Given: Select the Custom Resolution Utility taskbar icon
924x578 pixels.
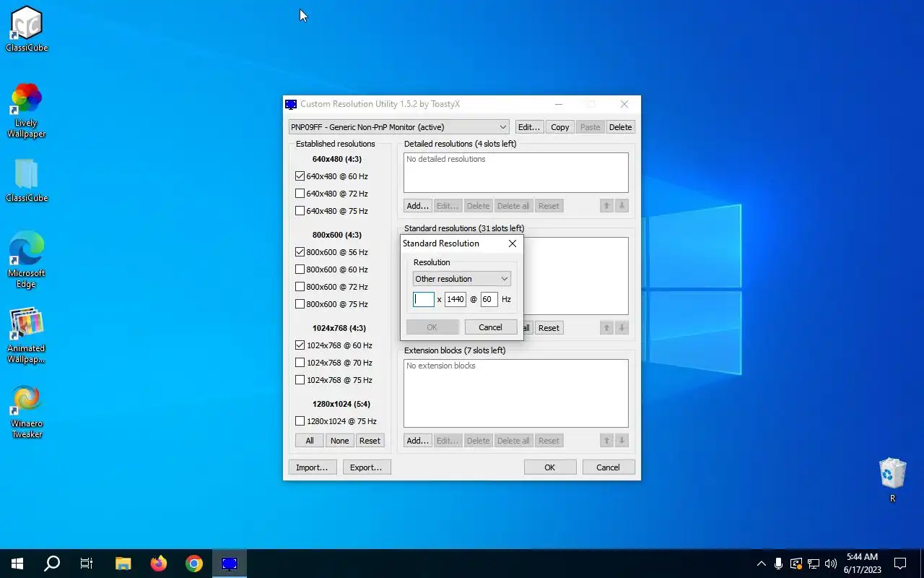Looking at the screenshot, I should pyautogui.click(x=229, y=564).
